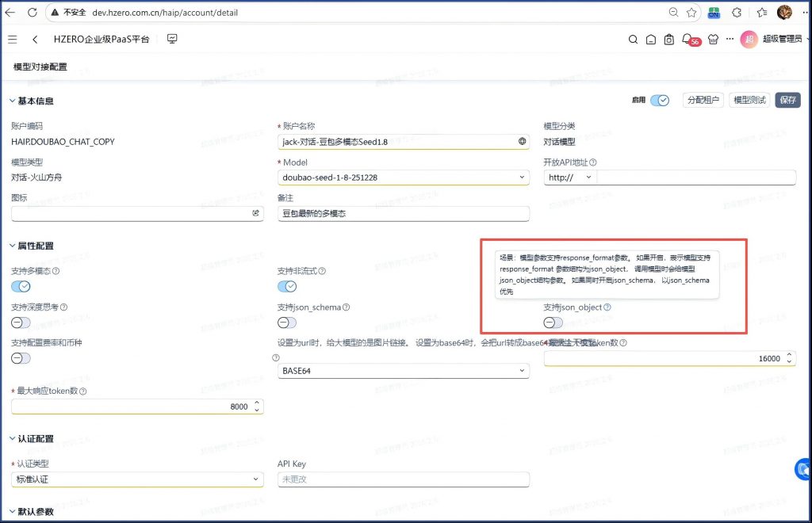Click the globe icon in 账户名称 field

coord(522,142)
